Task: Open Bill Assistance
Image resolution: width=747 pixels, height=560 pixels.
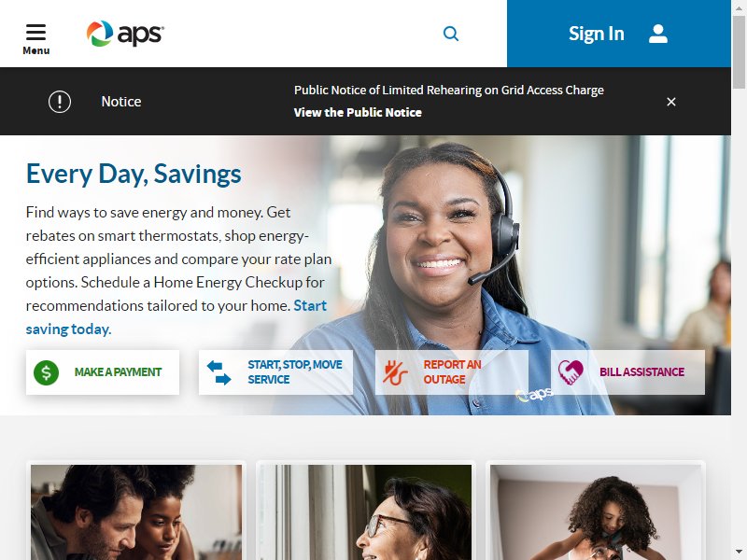Action: pyautogui.click(x=627, y=372)
